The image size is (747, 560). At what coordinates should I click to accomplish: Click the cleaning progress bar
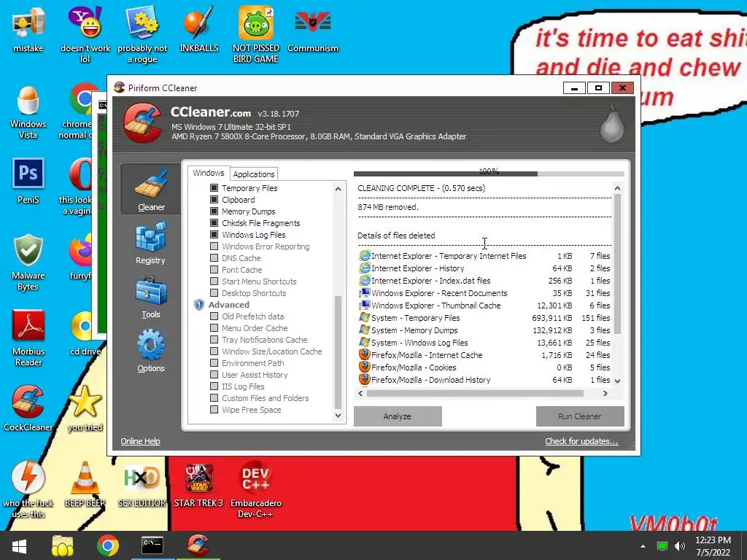pyautogui.click(x=489, y=174)
